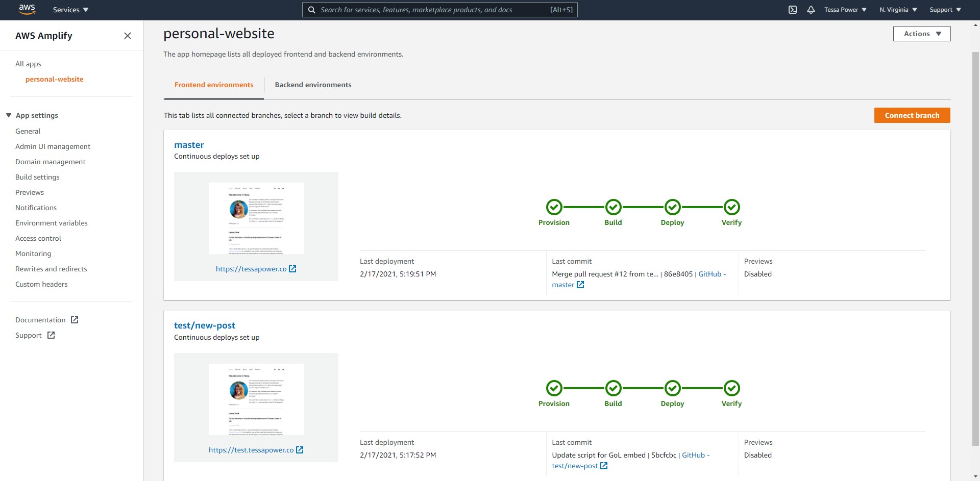Click the AWS logo home icon
Image resolution: width=980 pixels, height=481 pixels.
pyautogui.click(x=27, y=9)
